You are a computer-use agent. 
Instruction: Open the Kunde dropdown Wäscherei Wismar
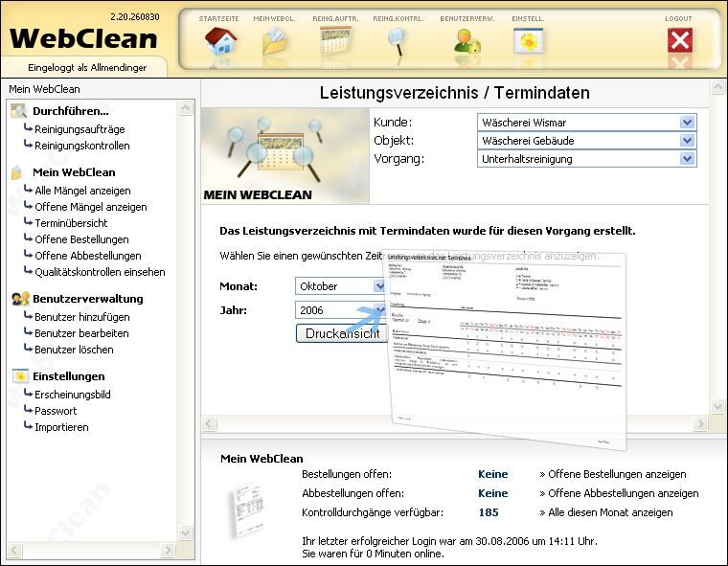coord(587,123)
